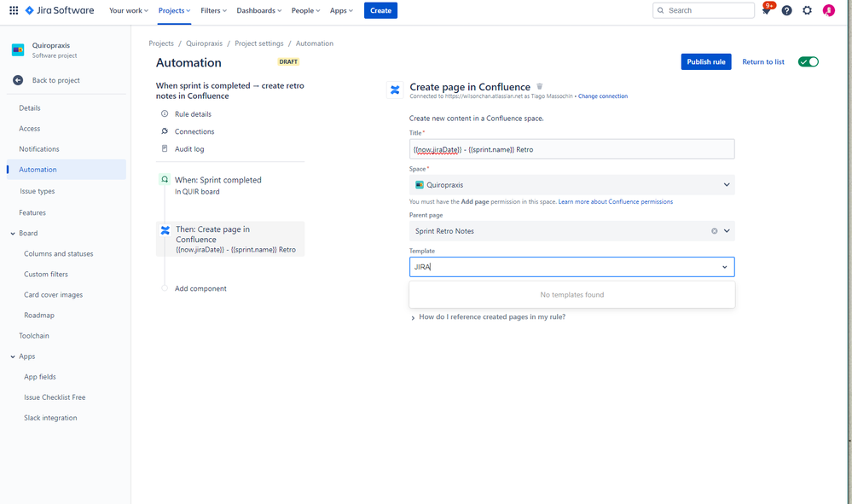
Task: Select Automation in the sidebar
Action: point(67,170)
